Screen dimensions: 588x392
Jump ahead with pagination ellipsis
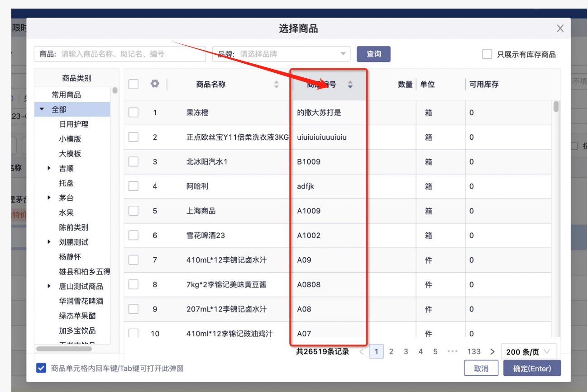pyautogui.click(x=452, y=351)
